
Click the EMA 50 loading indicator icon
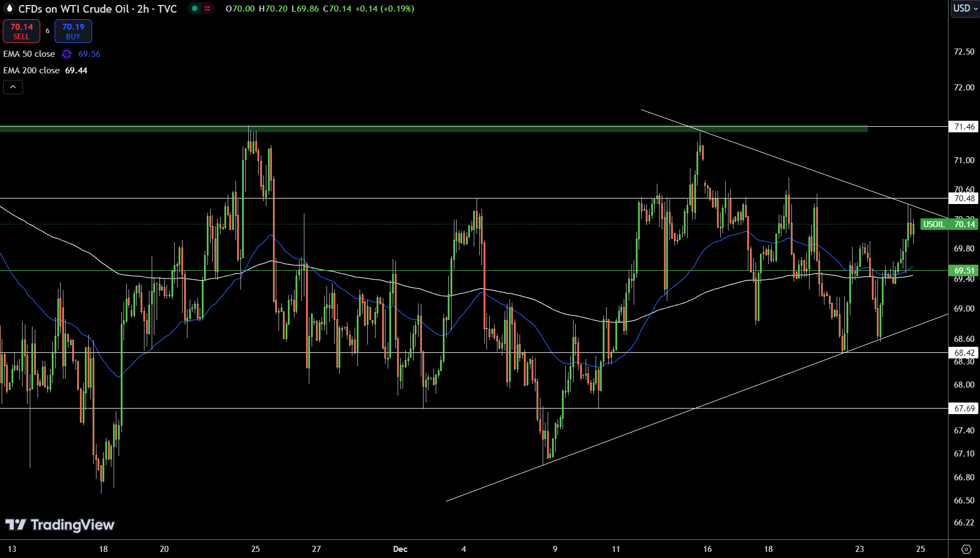[x=67, y=54]
